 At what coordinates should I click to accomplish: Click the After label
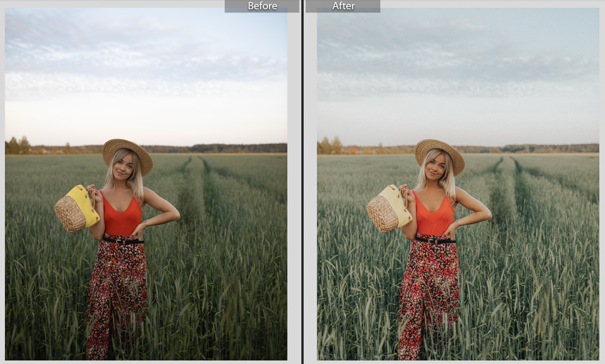point(344,6)
